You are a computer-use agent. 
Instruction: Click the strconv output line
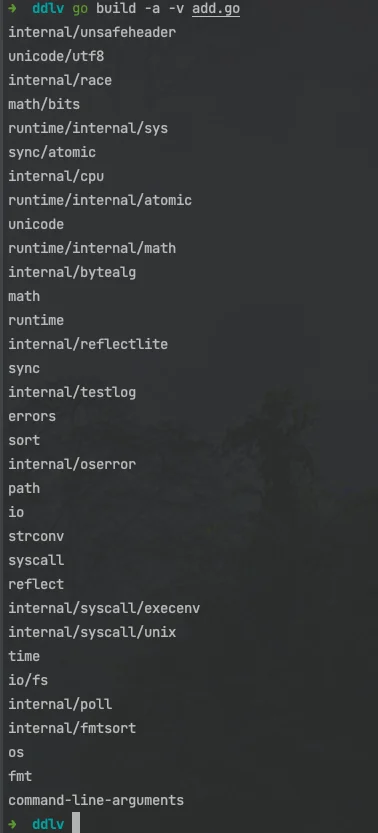coord(36,536)
